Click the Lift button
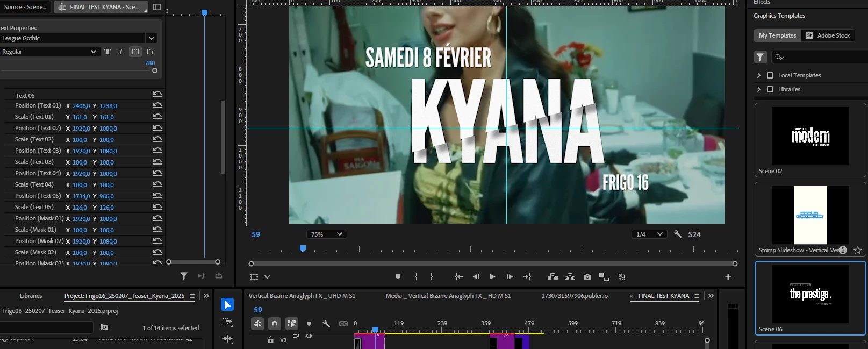This screenshot has width=868, height=349. pyautogui.click(x=553, y=277)
